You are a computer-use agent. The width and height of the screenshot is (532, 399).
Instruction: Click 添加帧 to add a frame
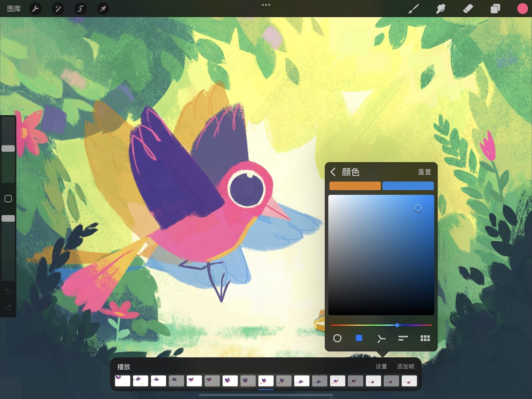point(406,366)
